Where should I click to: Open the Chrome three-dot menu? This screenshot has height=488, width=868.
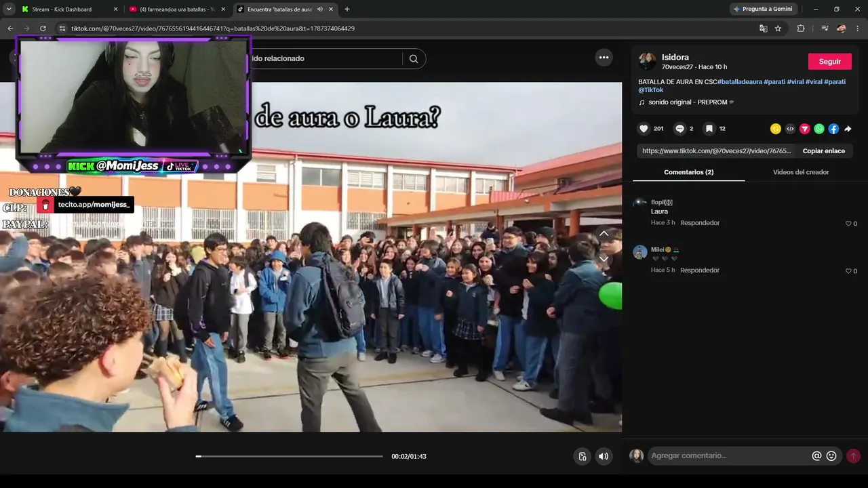coord(858,28)
